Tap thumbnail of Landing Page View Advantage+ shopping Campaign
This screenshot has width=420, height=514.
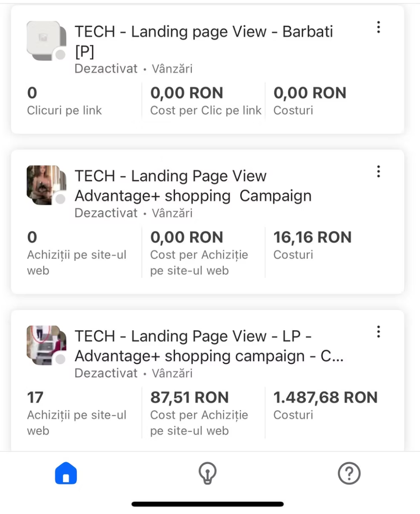click(44, 183)
